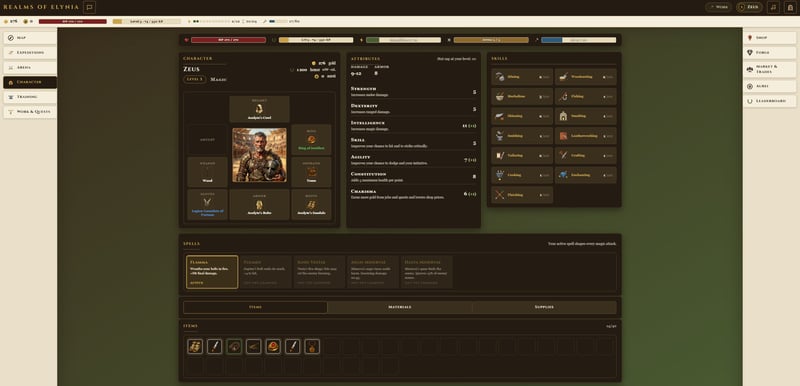Open the Map from the left sidebar
Image resolution: width=800 pixels, height=386 pixels.
[30, 38]
